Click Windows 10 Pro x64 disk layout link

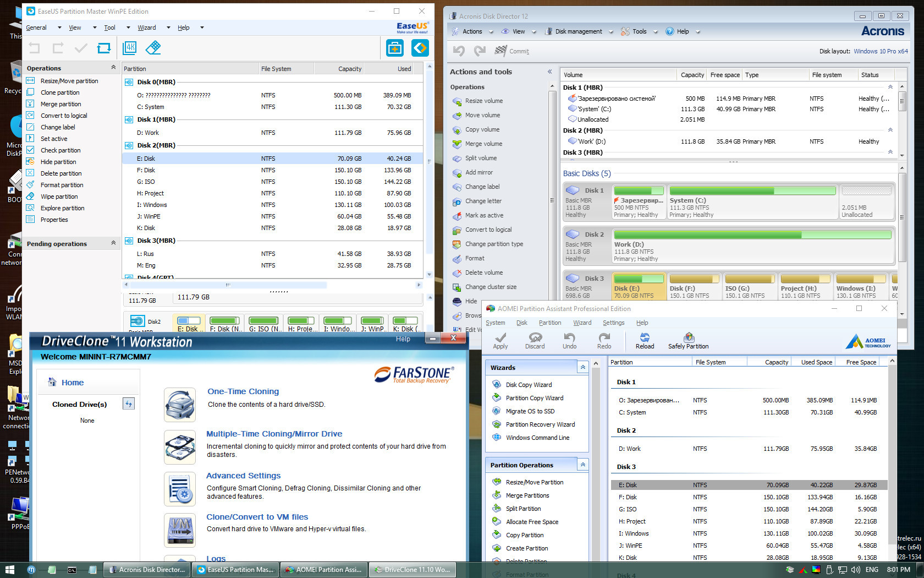click(x=881, y=51)
